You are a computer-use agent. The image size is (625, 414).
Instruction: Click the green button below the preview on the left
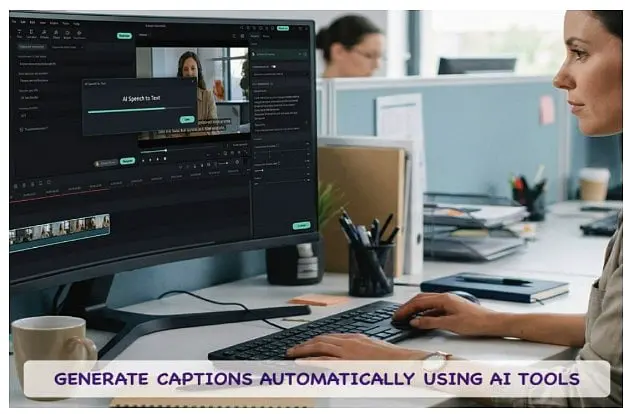tap(128, 161)
